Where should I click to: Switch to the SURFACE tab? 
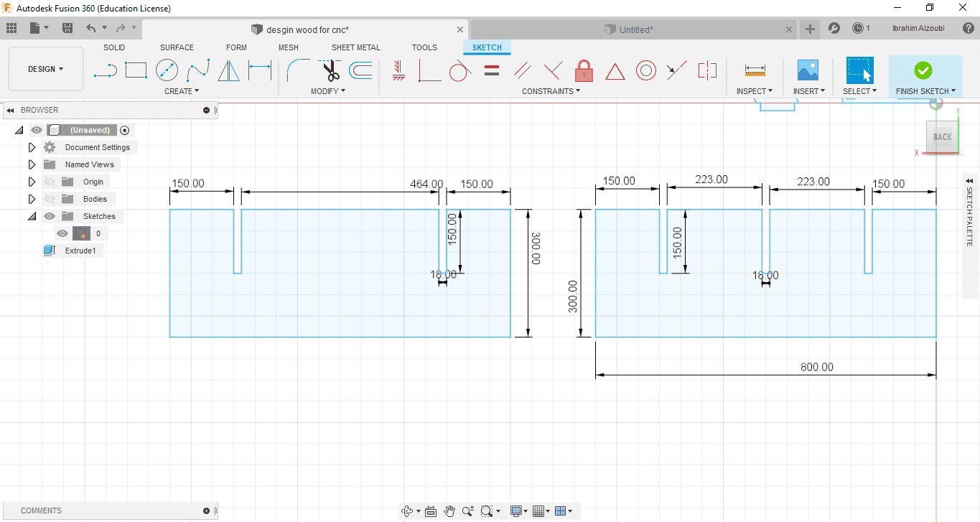pyautogui.click(x=177, y=47)
